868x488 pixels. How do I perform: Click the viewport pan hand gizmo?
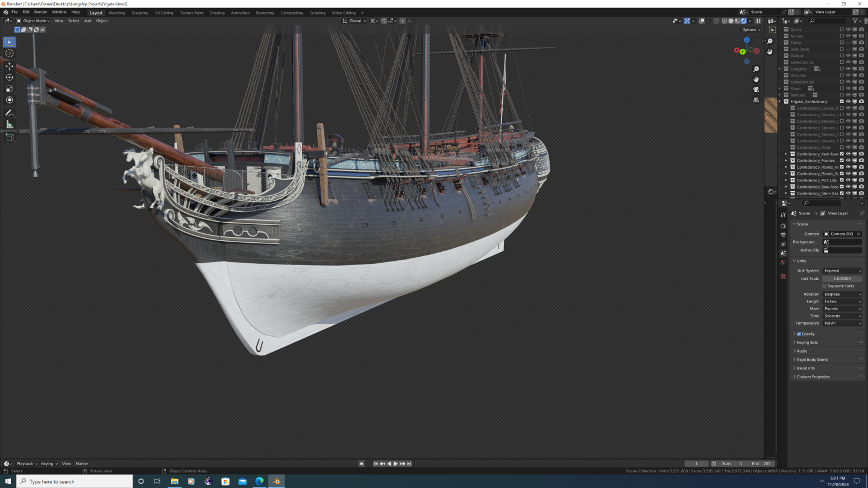click(756, 79)
